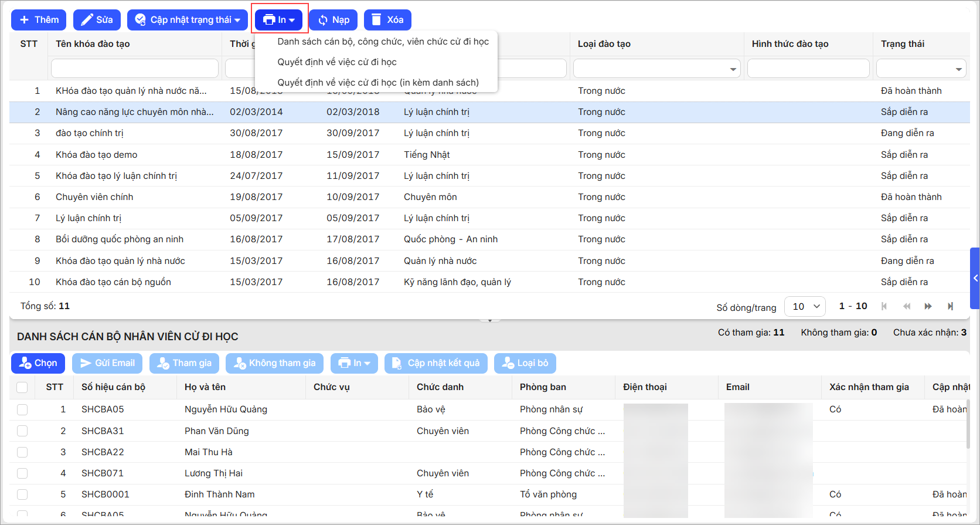The height and width of the screenshot is (525, 980).
Task: Select checkbox for Phan Văn Dũng
Action: pos(22,431)
